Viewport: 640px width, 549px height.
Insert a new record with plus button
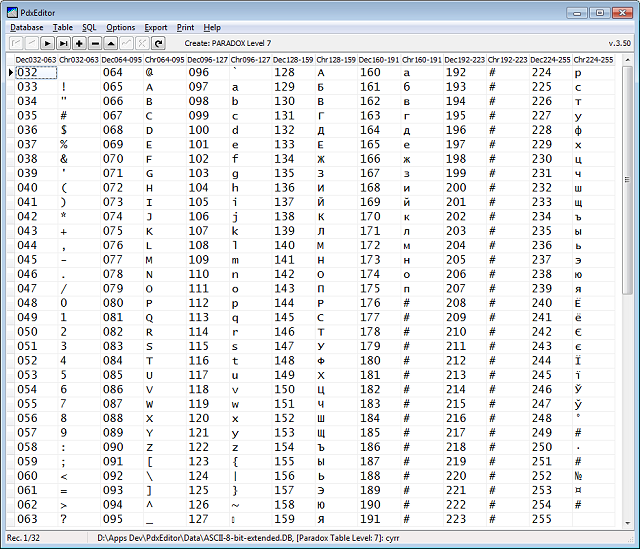(x=79, y=43)
